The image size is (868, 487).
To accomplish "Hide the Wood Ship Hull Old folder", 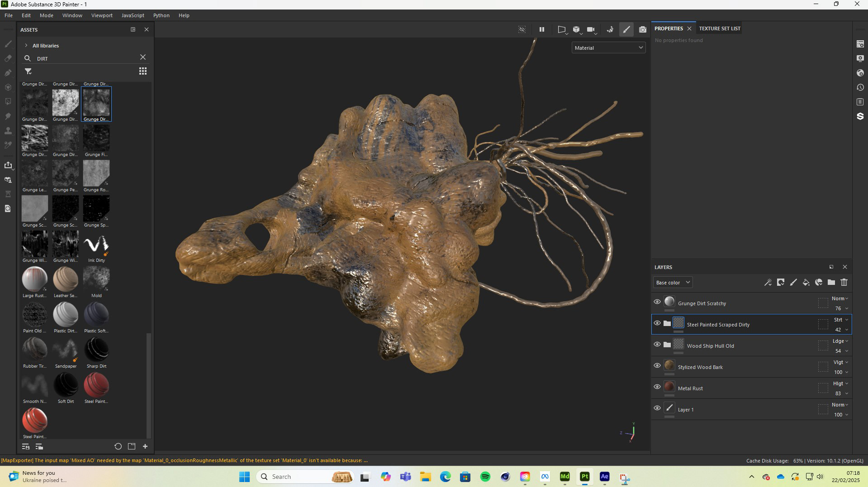I will coord(657,345).
